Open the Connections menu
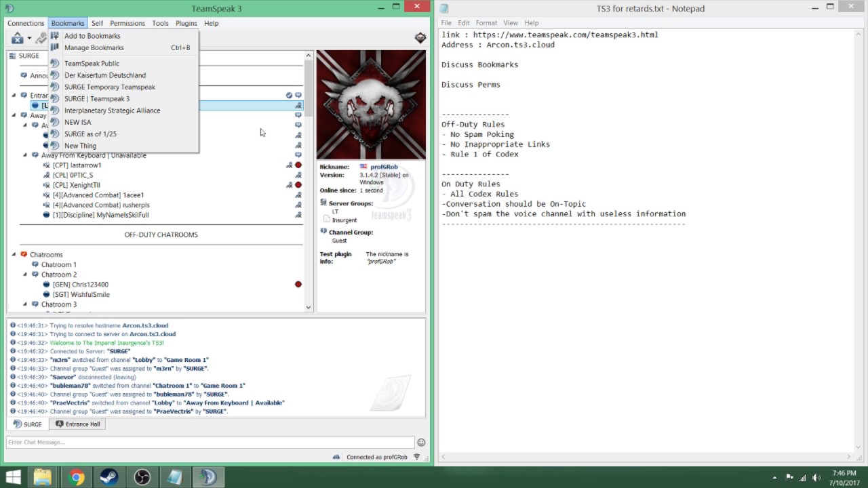This screenshot has width=868, height=488. click(26, 23)
